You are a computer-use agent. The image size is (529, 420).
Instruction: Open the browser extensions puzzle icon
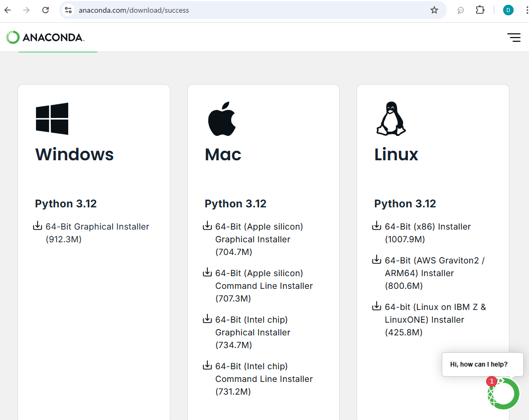480,10
